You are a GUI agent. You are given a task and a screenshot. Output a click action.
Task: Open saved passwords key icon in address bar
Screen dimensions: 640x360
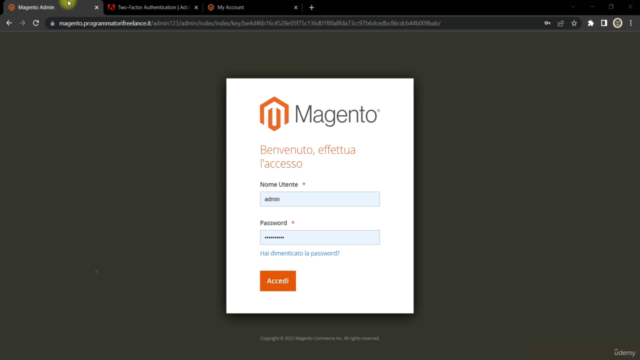tap(547, 23)
